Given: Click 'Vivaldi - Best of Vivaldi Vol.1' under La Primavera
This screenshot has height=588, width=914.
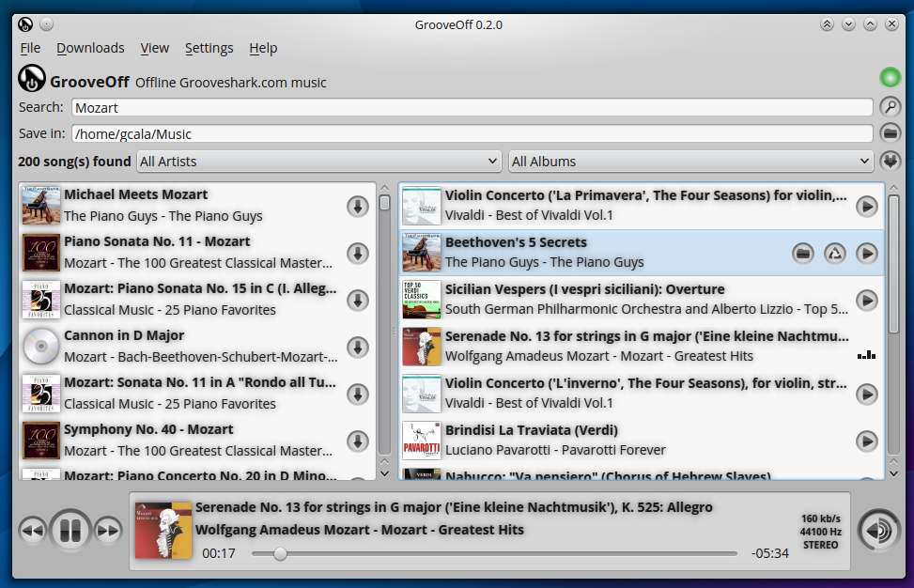Looking at the screenshot, I should pos(529,215).
